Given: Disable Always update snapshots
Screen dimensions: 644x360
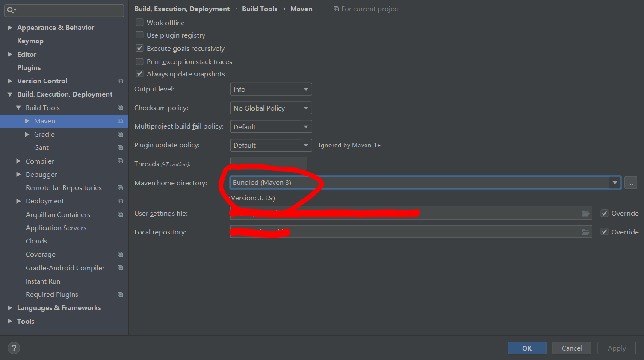Looking at the screenshot, I should coord(139,74).
